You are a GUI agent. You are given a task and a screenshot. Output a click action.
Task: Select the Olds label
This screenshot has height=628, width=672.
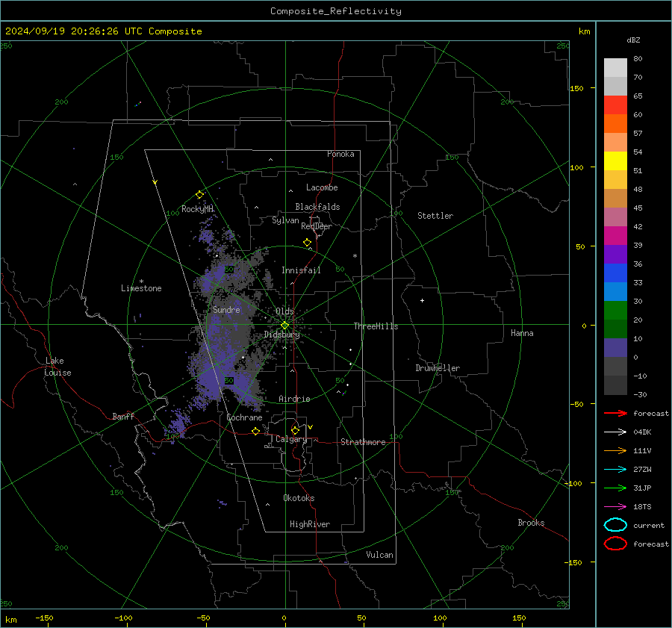tap(284, 311)
